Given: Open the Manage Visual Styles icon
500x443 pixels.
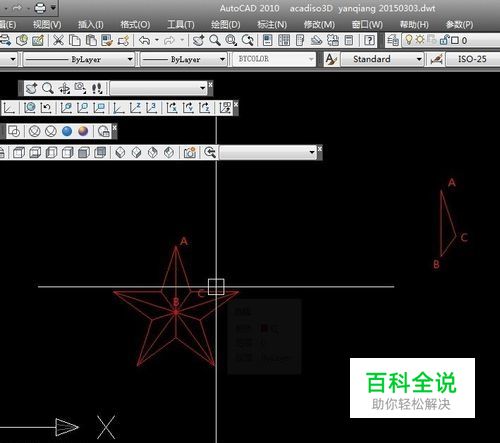Looking at the screenshot, I should tap(104, 131).
